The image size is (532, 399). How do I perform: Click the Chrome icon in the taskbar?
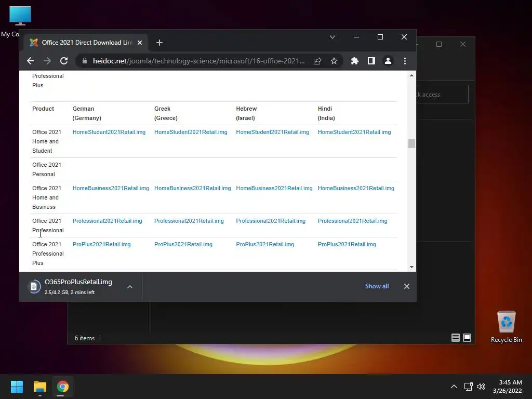62,387
